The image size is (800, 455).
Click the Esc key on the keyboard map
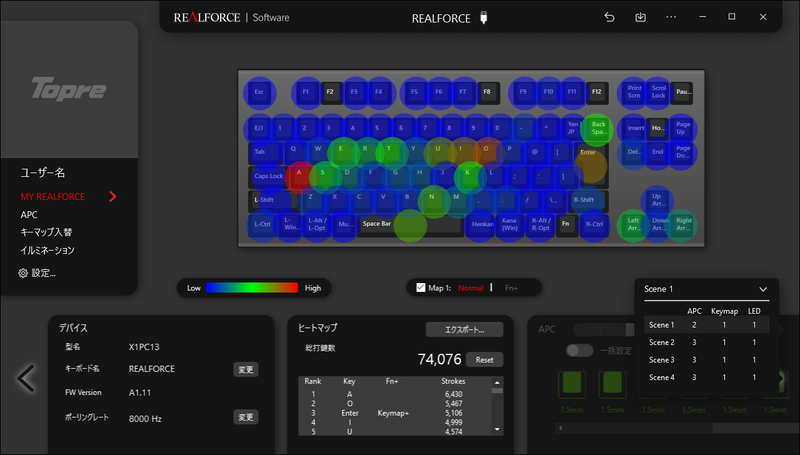pyautogui.click(x=260, y=92)
